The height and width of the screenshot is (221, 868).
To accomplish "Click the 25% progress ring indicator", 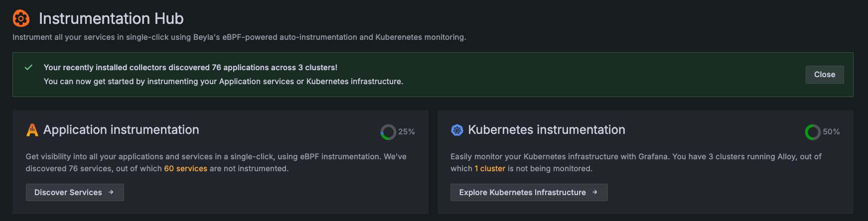I will tap(388, 132).
